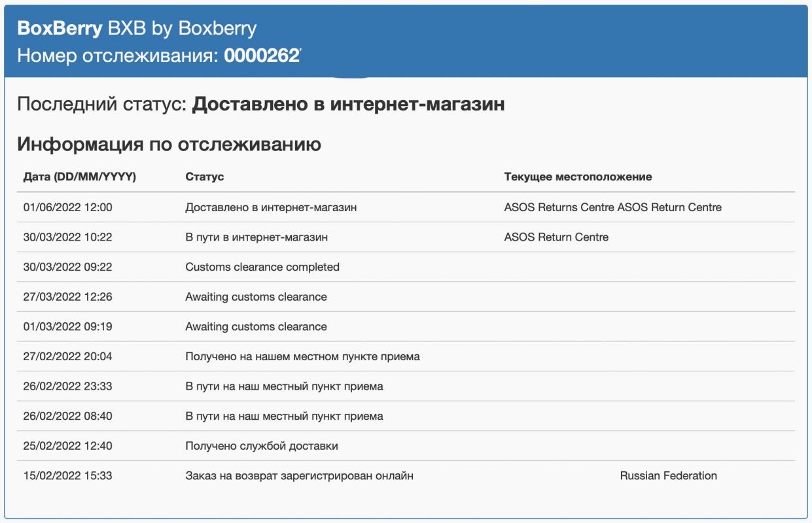
Task: Click 'Awaiting customs clearance' on 01/03/2022 row
Action: [x=256, y=326]
